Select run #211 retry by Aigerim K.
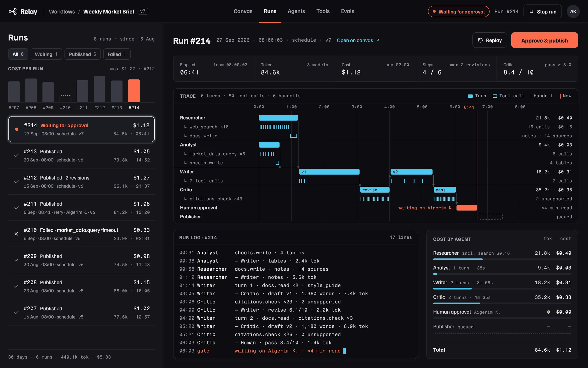The image size is (588, 368). [81, 208]
